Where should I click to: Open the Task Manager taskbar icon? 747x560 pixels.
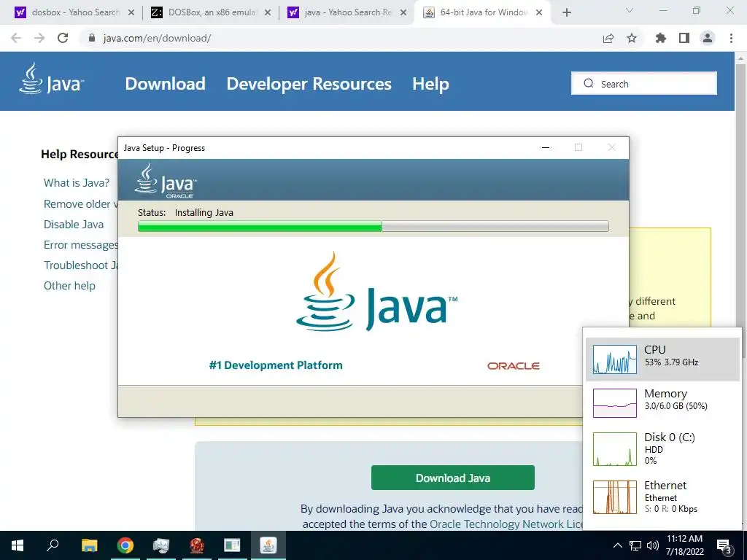(161, 545)
